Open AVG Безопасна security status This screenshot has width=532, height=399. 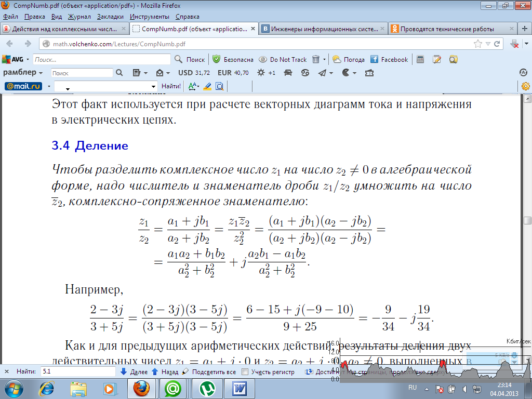pyautogui.click(x=233, y=59)
